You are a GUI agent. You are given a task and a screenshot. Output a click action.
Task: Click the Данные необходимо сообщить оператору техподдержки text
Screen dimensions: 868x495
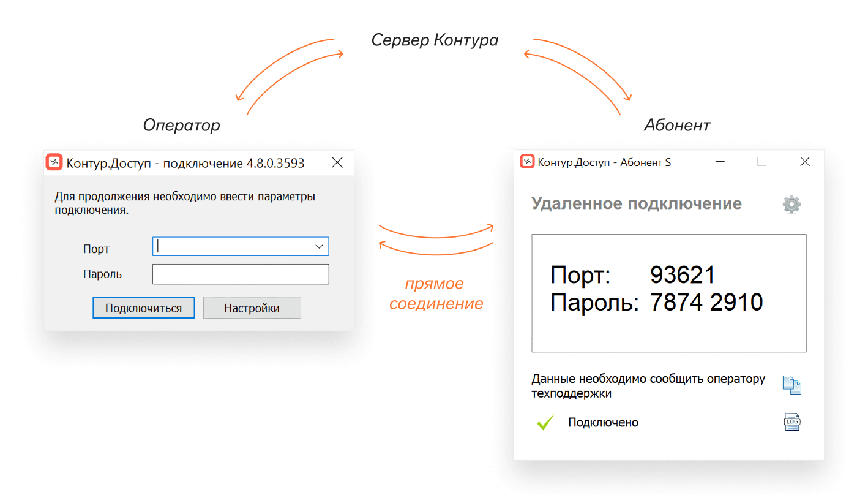[648, 386]
